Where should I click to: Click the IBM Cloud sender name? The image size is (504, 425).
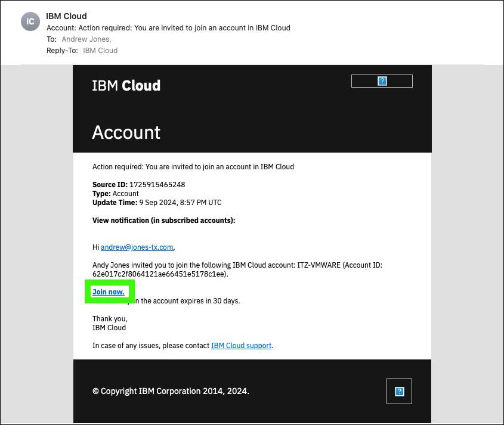[67, 16]
